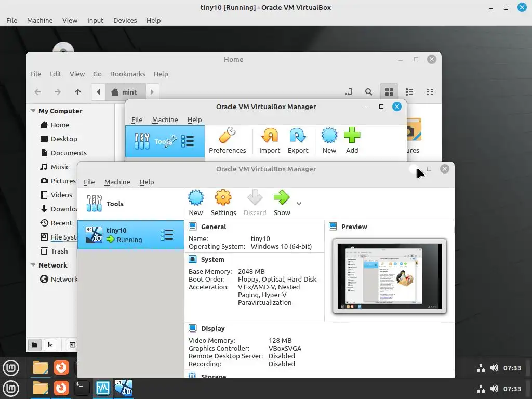This screenshot has width=532, height=399.
Task: Collapse Network section in sidebar
Action: (x=33, y=265)
